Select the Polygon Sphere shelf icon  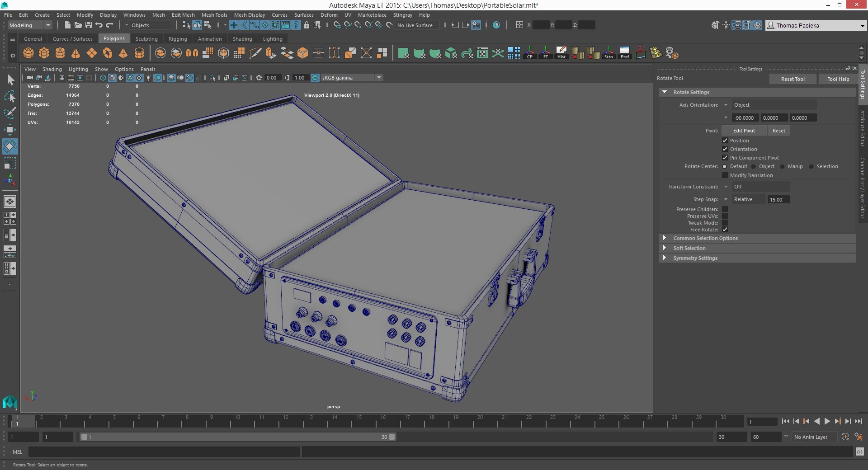tap(28, 53)
